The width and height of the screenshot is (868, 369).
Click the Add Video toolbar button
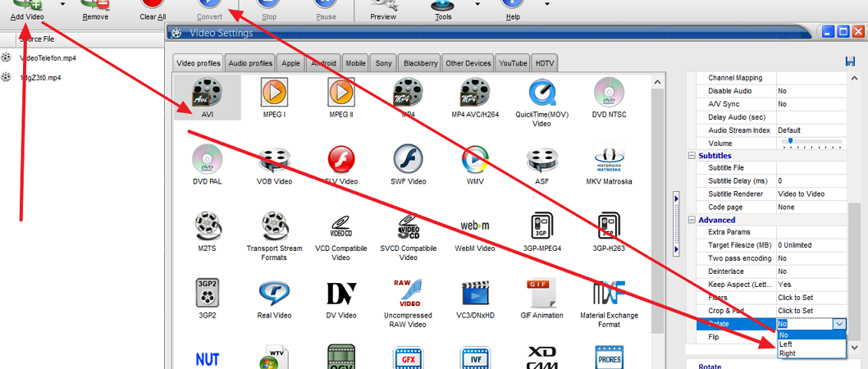(27, 10)
